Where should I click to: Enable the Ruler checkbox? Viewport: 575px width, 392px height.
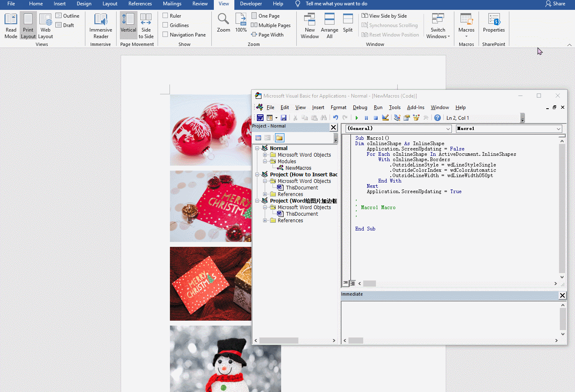[x=165, y=16]
